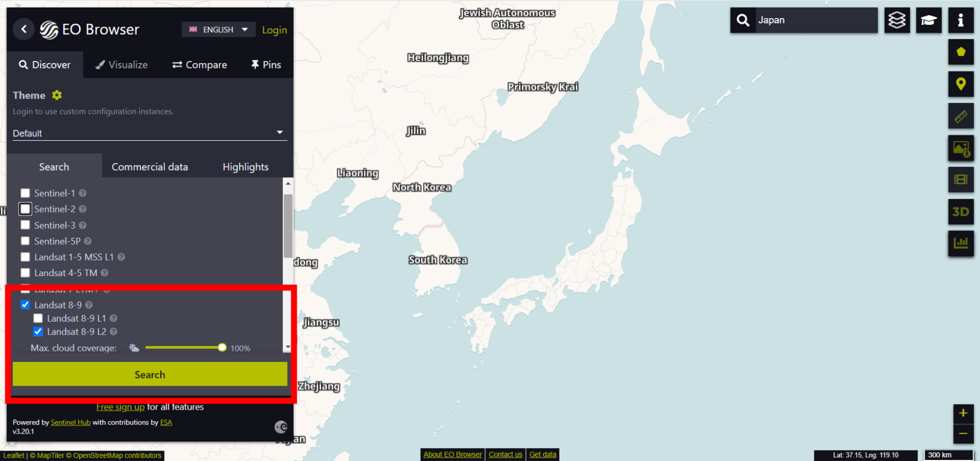Show help for Sentinel-5P
Screen dimensions: 980x461
(x=88, y=241)
